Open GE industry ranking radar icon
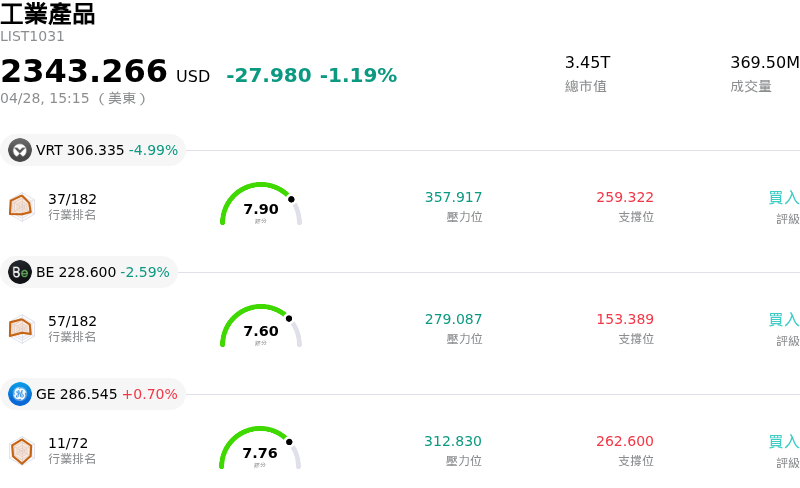The width and height of the screenshot is (800, 488). tap(21, 450)
